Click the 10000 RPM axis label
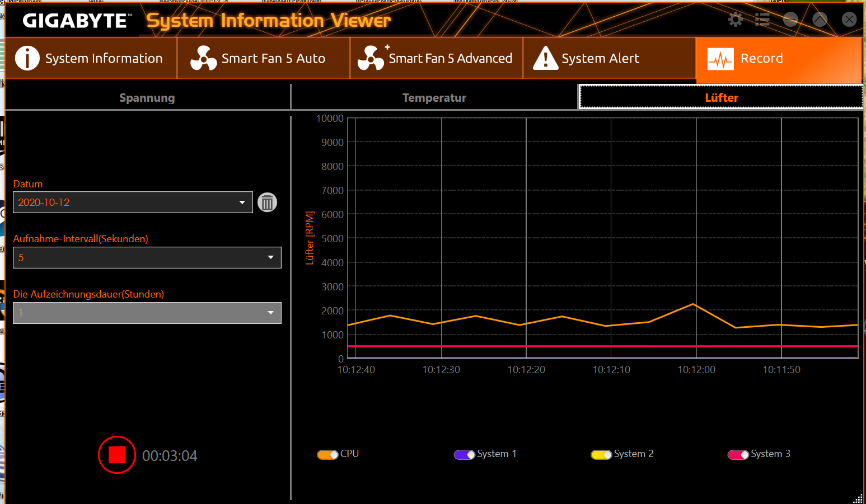 click(x=330, y=119)
